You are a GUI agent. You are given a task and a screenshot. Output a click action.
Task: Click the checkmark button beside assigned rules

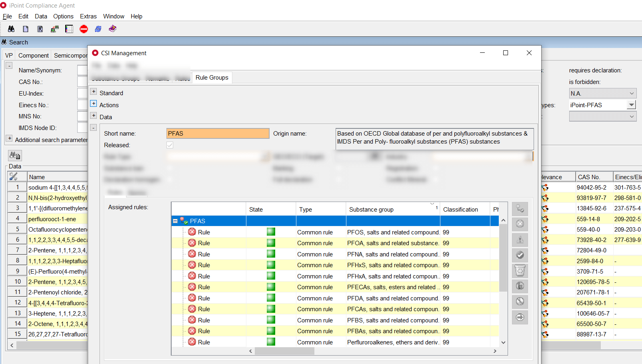coord(520,255)
